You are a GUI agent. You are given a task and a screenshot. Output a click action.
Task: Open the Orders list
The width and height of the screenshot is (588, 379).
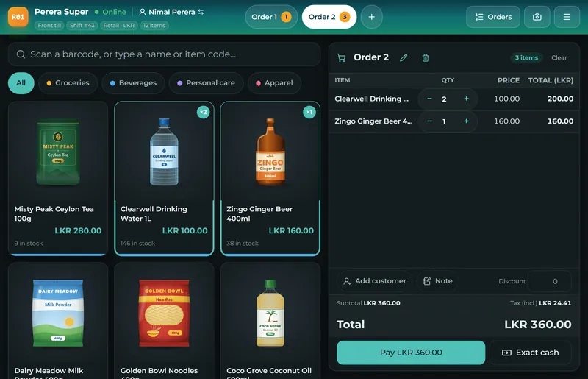[493, 17]
